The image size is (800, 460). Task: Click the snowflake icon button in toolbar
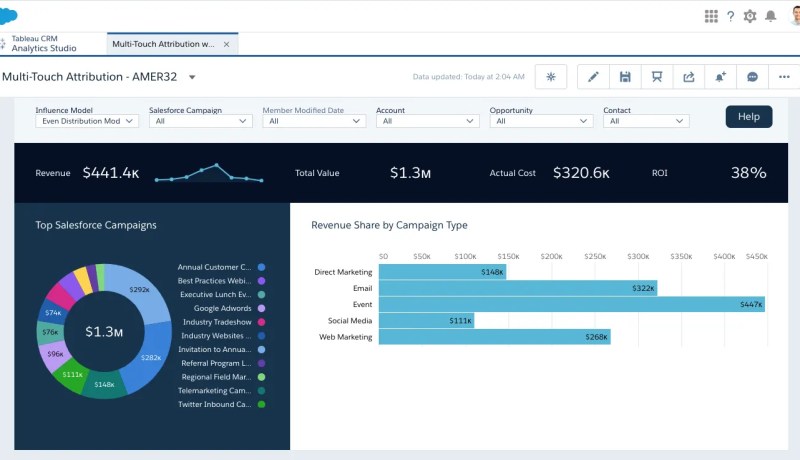point(551,77)
